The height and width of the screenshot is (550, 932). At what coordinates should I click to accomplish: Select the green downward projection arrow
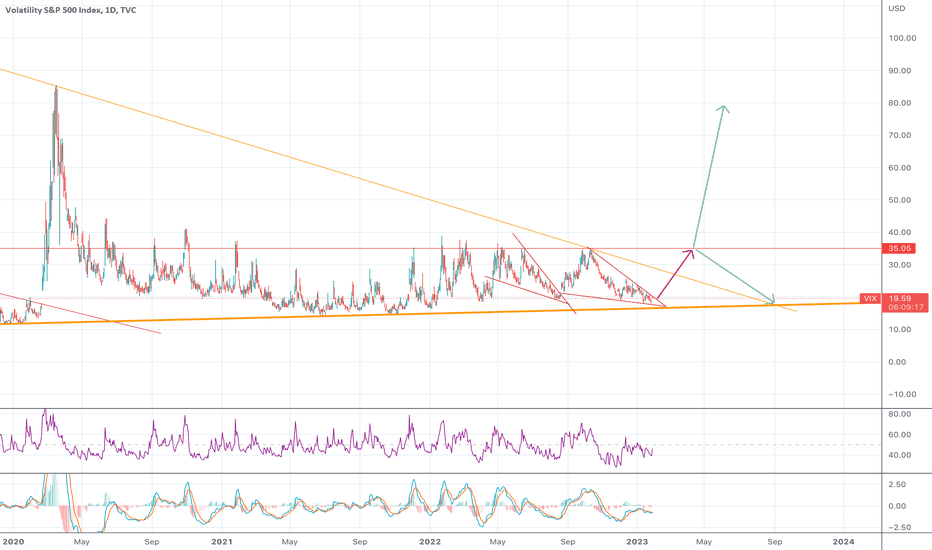coord(735,277)
